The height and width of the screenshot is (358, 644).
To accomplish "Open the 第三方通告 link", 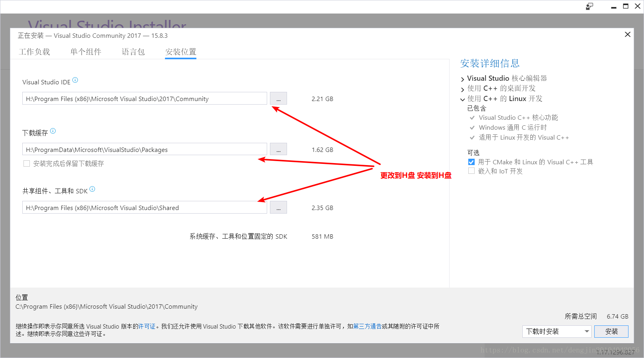I will (367, 326).
